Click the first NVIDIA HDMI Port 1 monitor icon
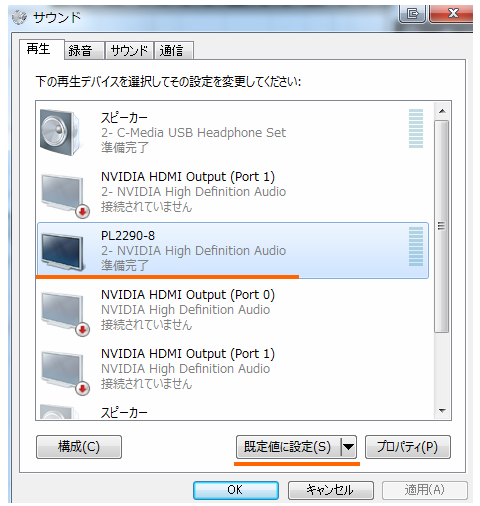 64,195
